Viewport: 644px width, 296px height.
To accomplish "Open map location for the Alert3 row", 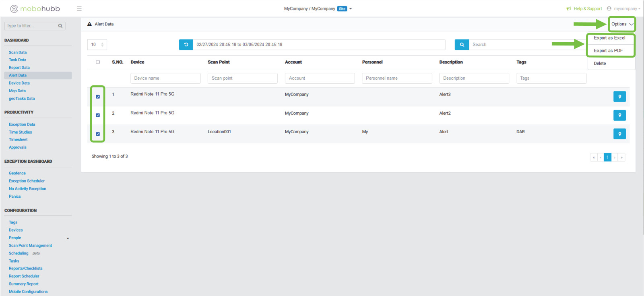I will (619, 97).
